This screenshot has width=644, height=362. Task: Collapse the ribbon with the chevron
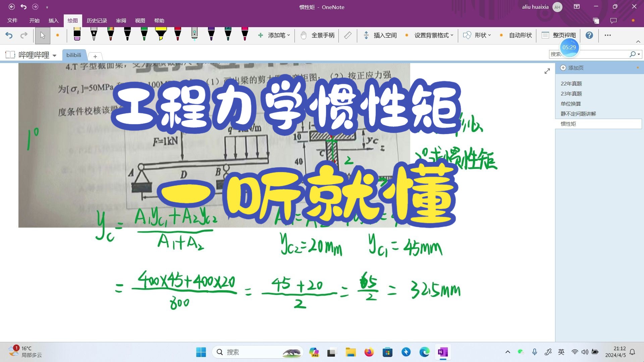[x=638, y=42]
